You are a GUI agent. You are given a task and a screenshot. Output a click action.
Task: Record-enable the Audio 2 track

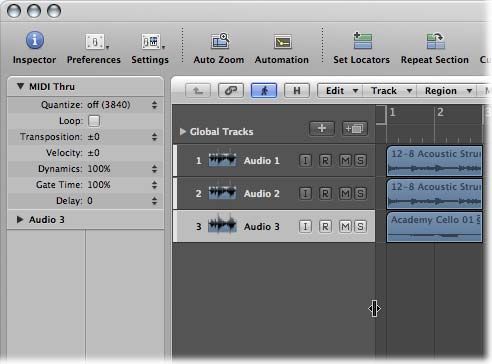click(x=325, y=193)
